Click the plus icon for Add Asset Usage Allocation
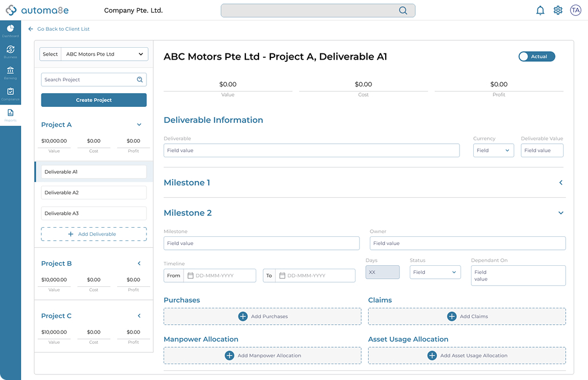 point(432,355)
